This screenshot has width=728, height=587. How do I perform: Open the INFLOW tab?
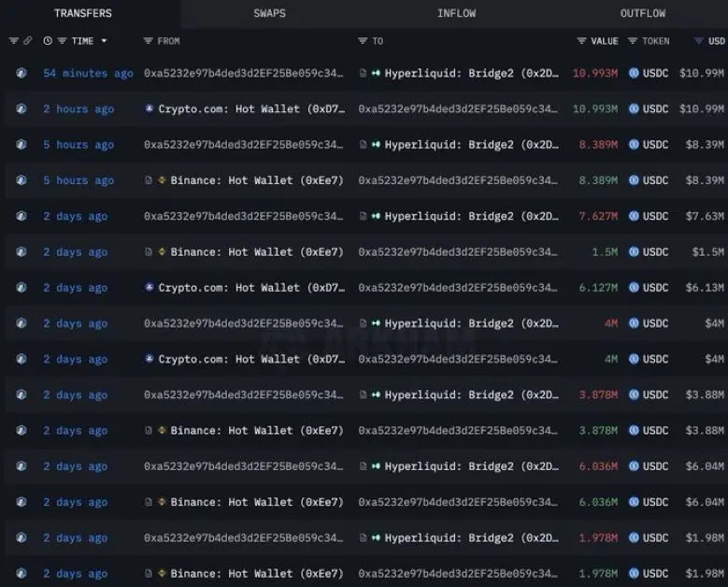pos(456,13)
